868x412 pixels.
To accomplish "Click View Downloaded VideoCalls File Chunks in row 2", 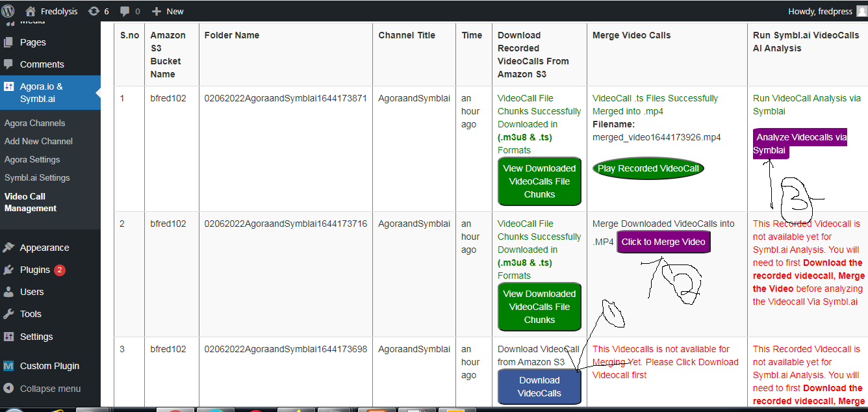I will (x=539, y=307).
